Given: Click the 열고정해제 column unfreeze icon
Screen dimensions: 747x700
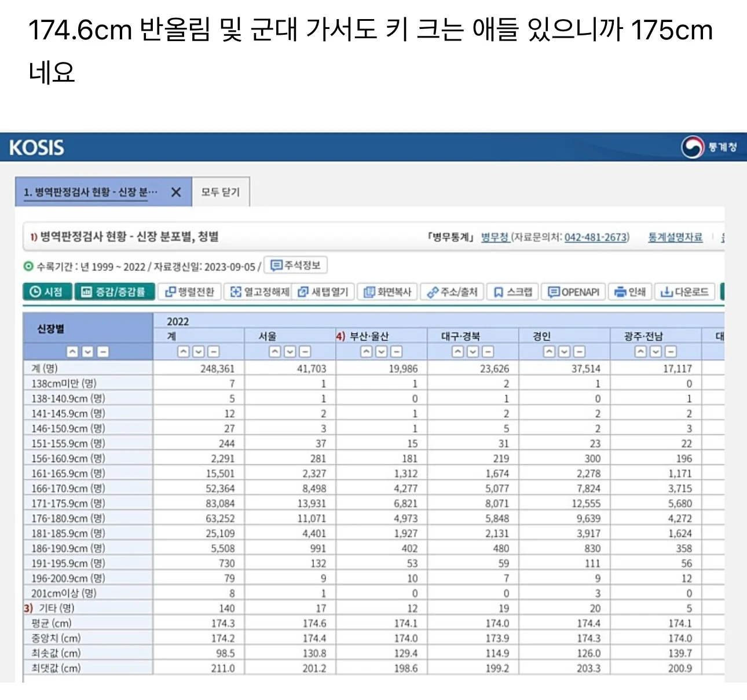Looking at the screenshot, I should tap(258, 291).
